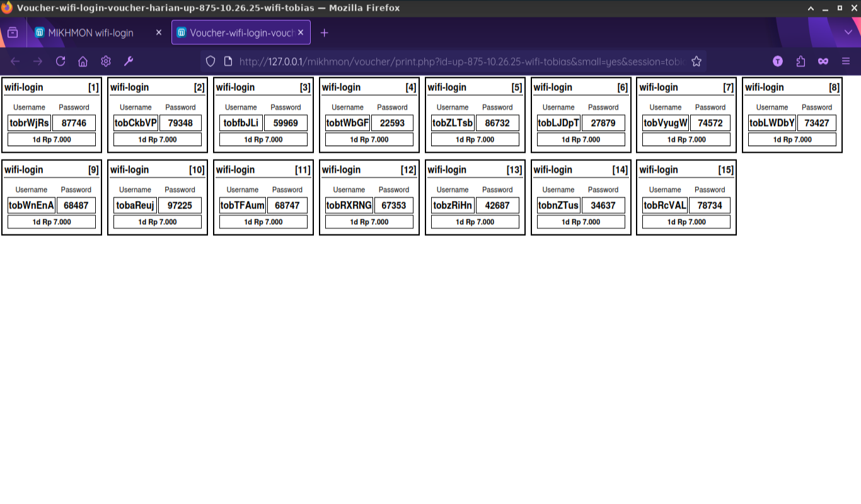Navigate back with the back arrow
Viewport: 861px width, 504px height.
pos(15,61)
